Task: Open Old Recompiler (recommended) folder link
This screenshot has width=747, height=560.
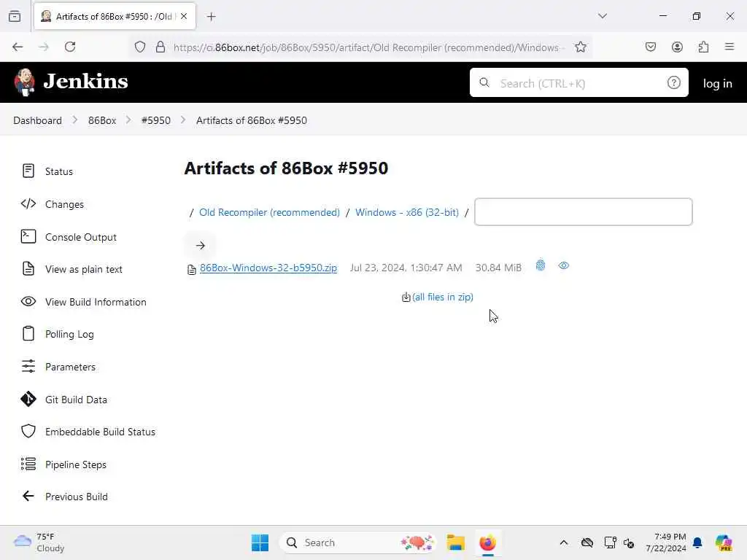Action: pyautogui.click(x=269, y=212)
